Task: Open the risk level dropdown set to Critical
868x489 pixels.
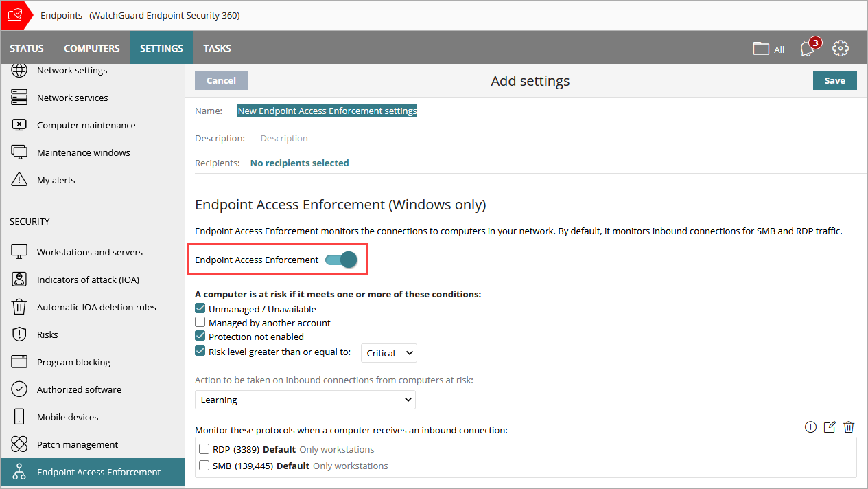Action: [388, 352]
